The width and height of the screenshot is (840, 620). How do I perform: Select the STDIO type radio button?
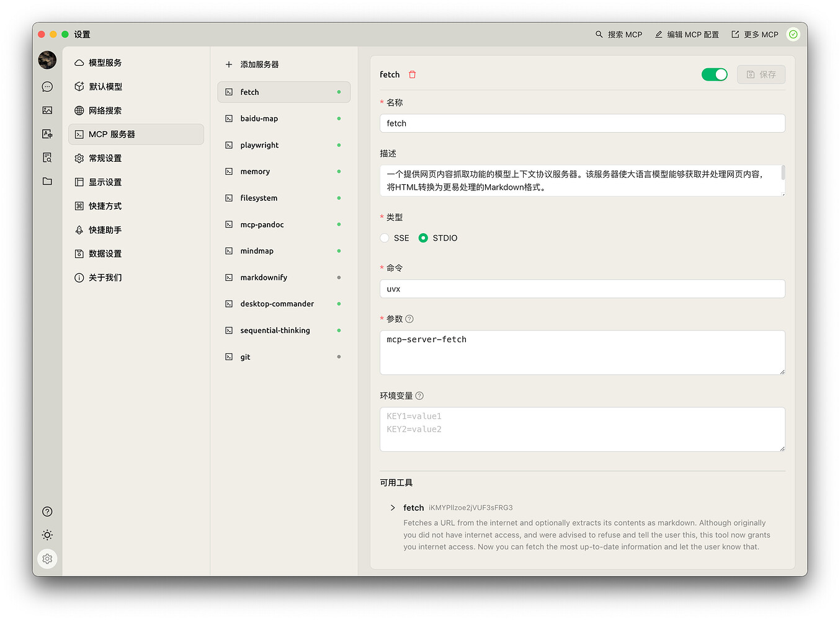(x=423, y=238)
